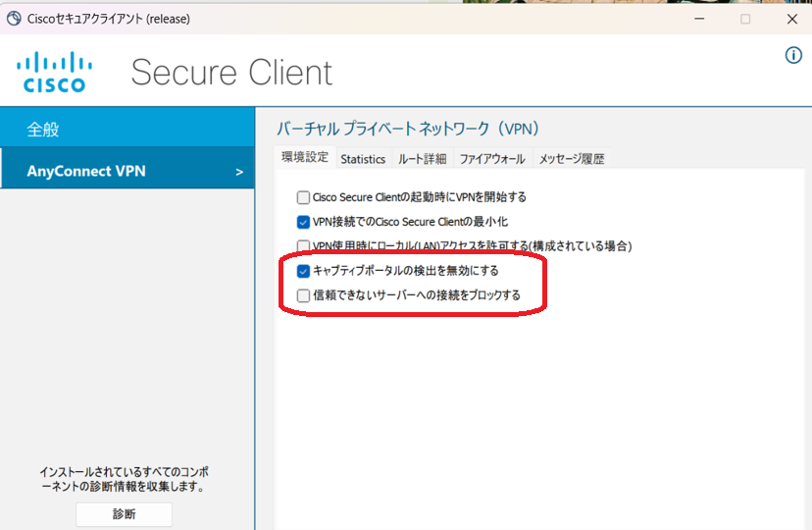Enable the start VPN on Cisco Secure Client launch checkbox
The width and height of the screenshot is (812, 530).
(x=304, y=197)
